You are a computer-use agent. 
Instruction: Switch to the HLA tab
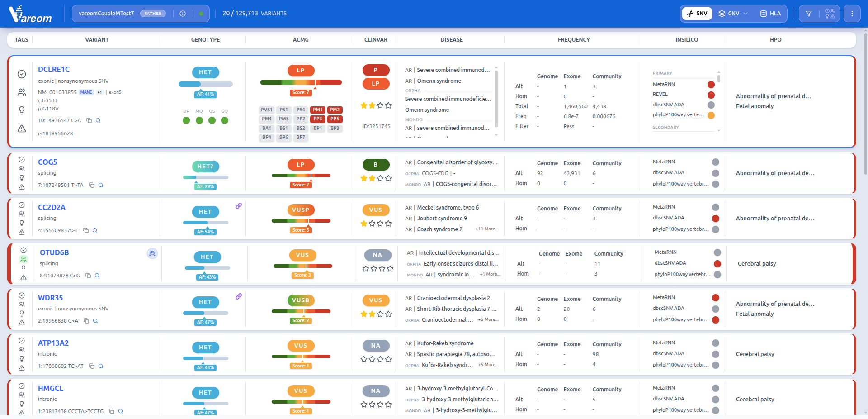(x=770, y=14)
